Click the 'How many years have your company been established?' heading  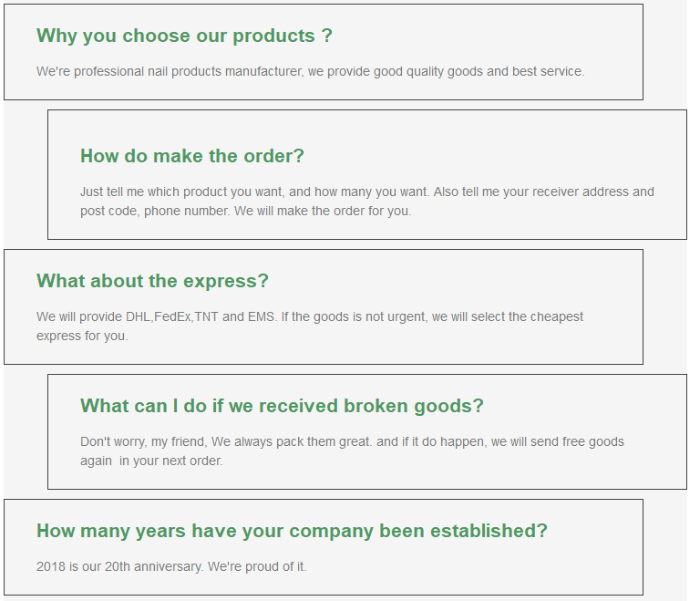tap(292, 531)
